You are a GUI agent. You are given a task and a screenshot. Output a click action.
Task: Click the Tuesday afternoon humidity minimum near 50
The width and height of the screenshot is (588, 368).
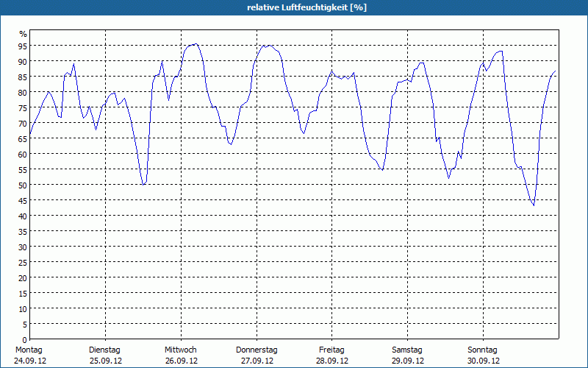pyautogui.click(x=143, y=185)
